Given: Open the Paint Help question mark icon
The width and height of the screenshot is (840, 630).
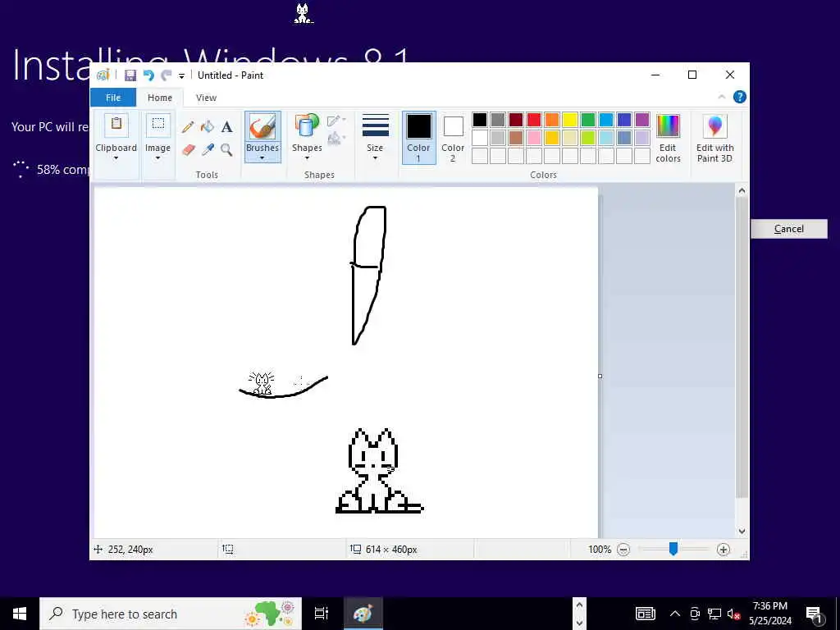Looking at the screenshot, I should 739,97.
